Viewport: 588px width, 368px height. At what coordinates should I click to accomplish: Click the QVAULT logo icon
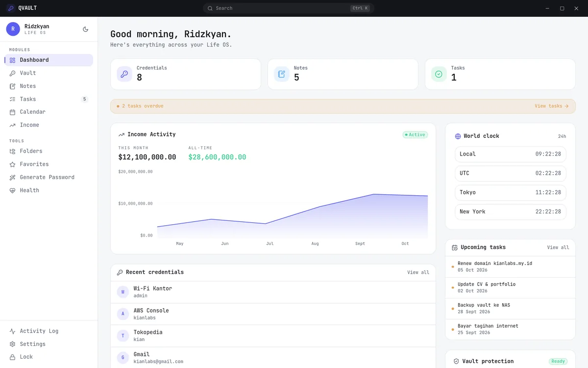[x=11, y=8]
